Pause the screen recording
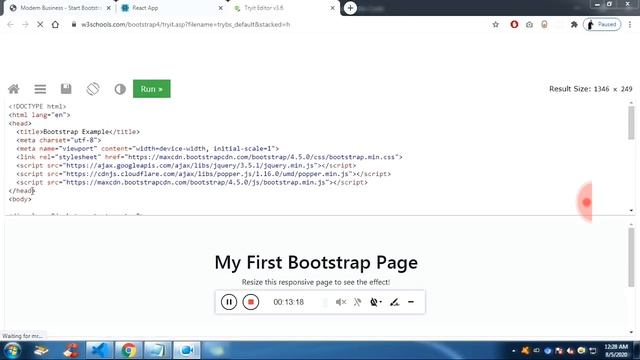Viewport: 640px width, 360px height. [229, 302]
